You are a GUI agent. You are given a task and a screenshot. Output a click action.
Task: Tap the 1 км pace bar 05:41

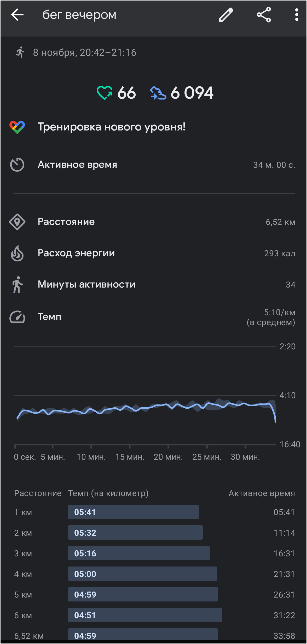[134, 512]
